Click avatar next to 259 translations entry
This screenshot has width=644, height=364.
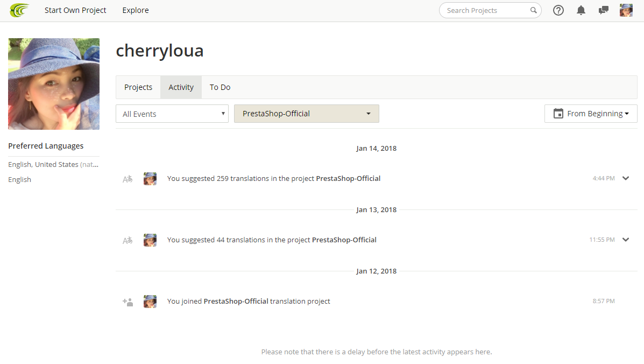150,179
